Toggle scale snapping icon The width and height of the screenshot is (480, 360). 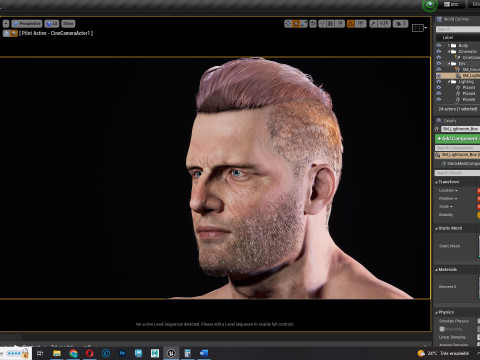point(373,24)
